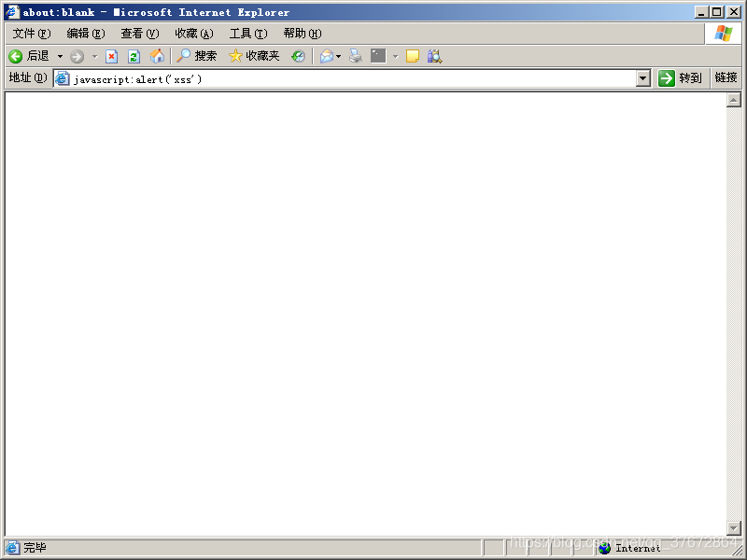Click the status bar page icon
Viewport: 747px width, 560px height.
pos(12,548)
